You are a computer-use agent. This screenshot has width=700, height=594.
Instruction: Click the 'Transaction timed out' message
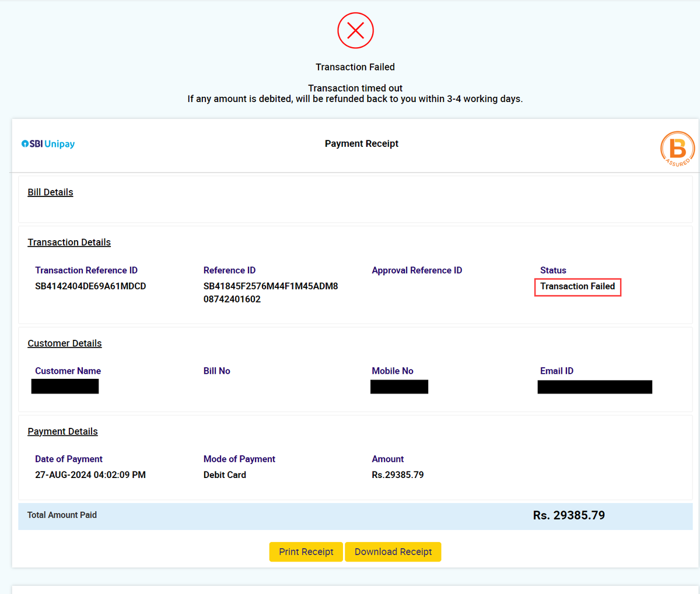click(x=355, y=88)
